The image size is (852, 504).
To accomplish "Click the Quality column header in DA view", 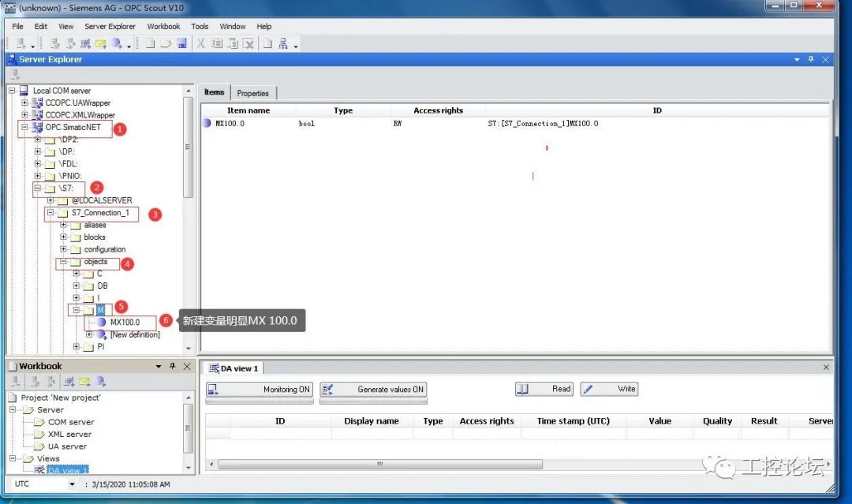I will coord(717,421).
